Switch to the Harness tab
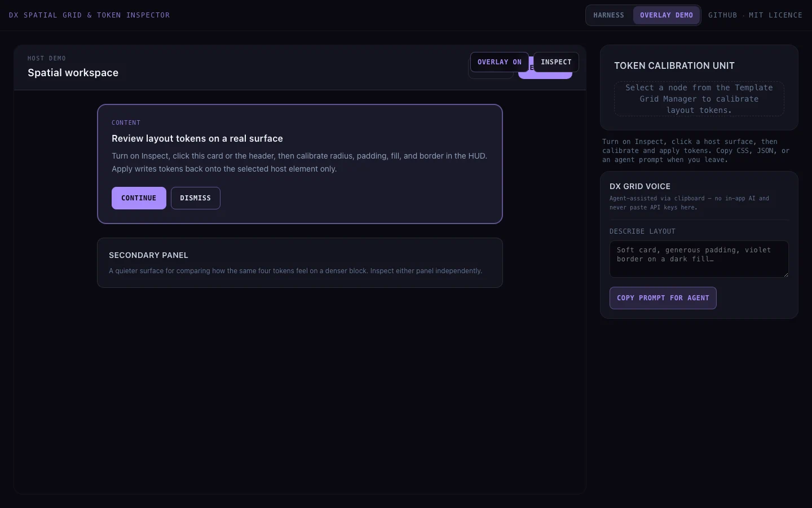This screenshot has height=508, width=812. click(608, 15)
